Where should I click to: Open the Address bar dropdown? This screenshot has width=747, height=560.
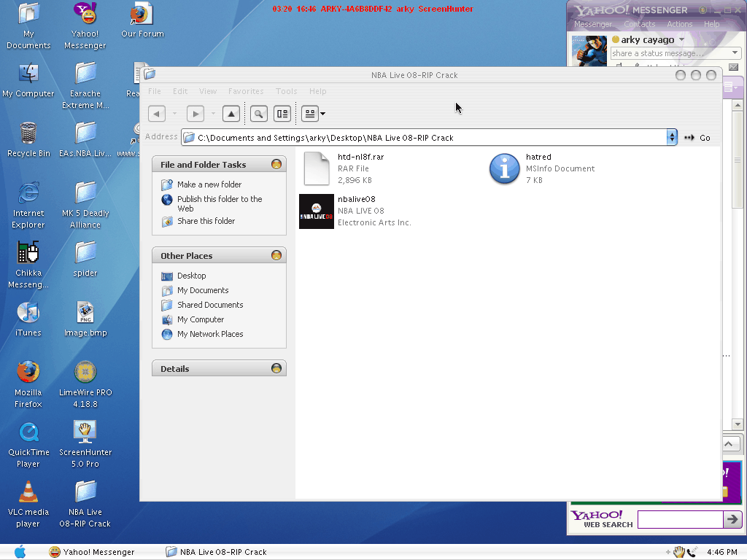672,138
